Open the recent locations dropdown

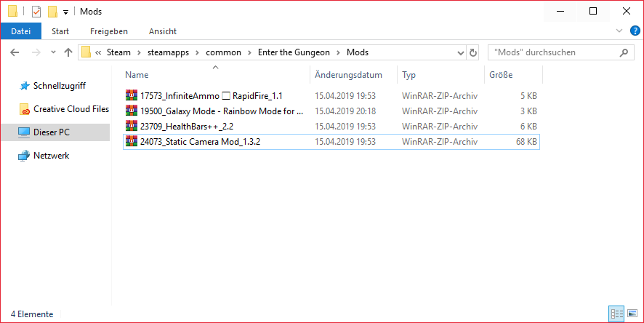point(53,52)
